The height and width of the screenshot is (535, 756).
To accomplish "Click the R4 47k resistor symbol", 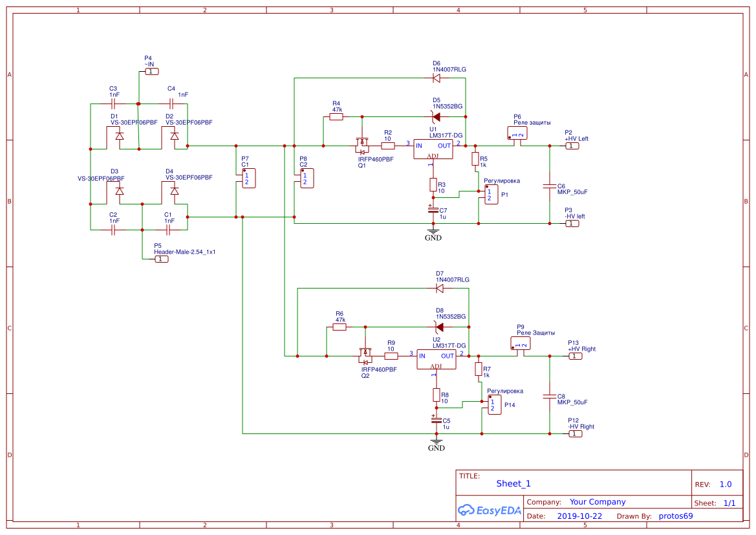I will [336, 117].
